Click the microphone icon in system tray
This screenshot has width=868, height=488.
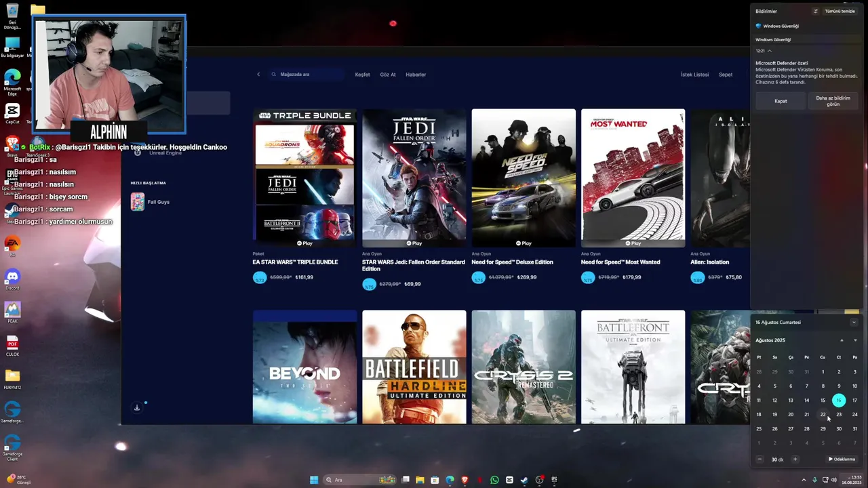814,480
